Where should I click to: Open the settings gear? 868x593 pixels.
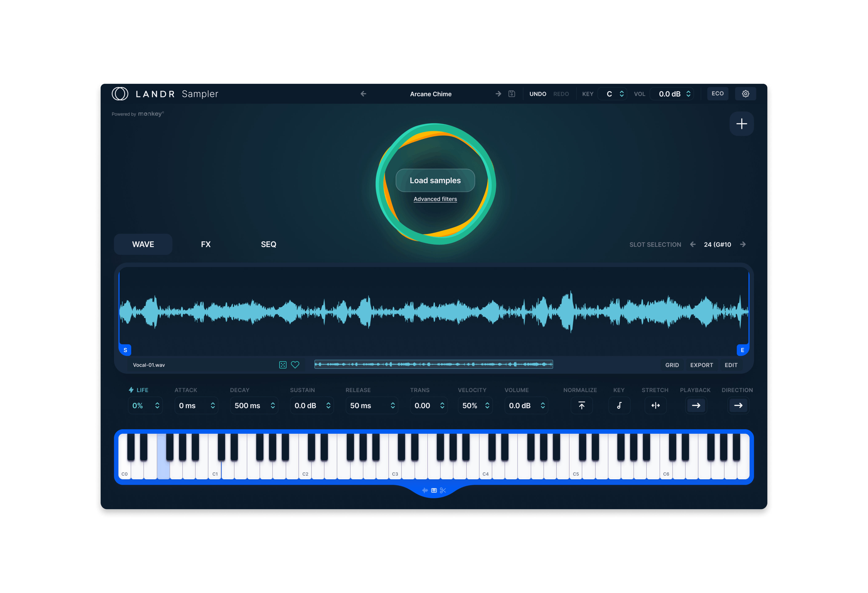tap(745, 94)
